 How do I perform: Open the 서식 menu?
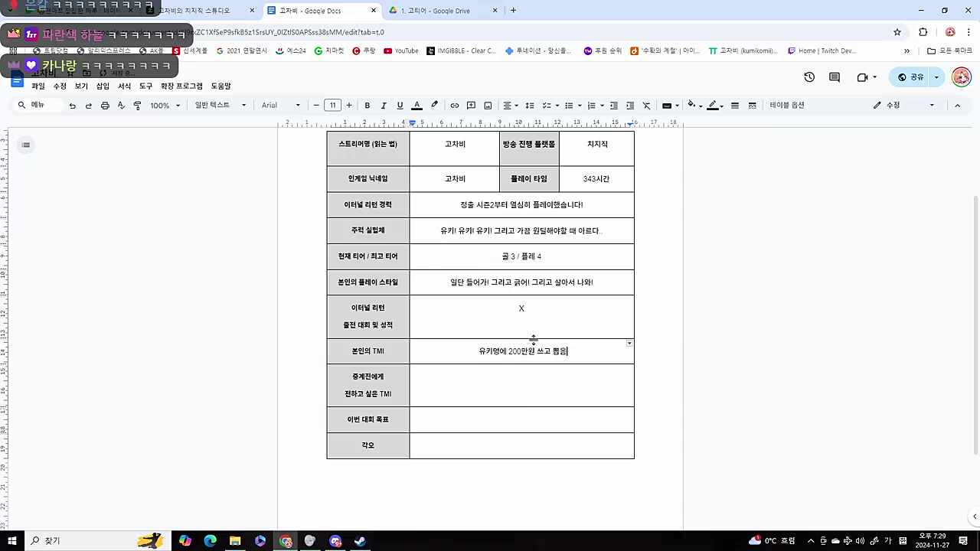click(124, 86)
